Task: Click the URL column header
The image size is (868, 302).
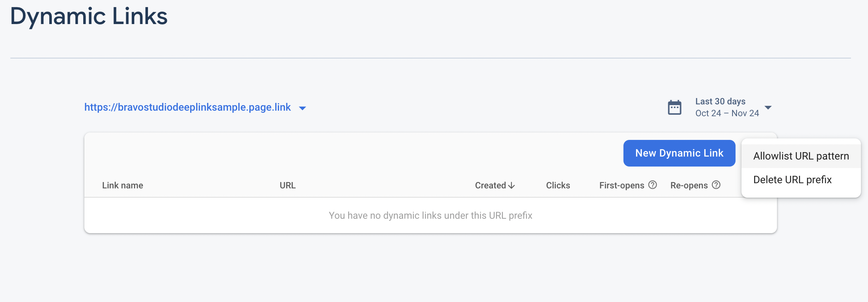Action: (287, 185)
